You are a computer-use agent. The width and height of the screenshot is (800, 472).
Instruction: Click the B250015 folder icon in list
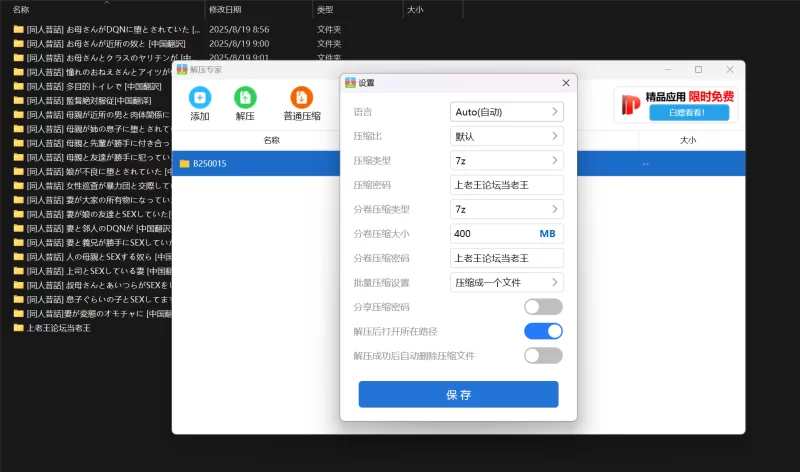(185, 164)
